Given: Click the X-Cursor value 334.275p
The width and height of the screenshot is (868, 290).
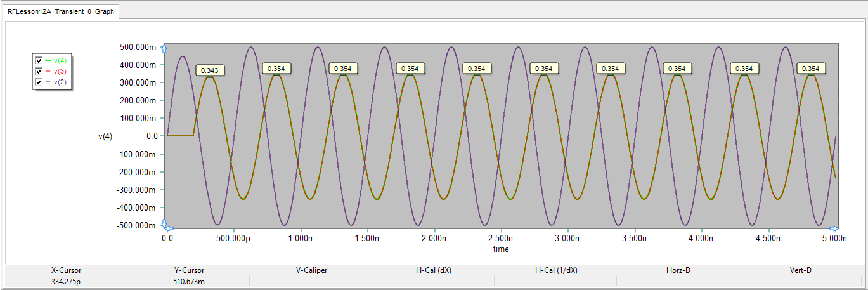Looking at the screenshot, I should (x=66, y=280).
